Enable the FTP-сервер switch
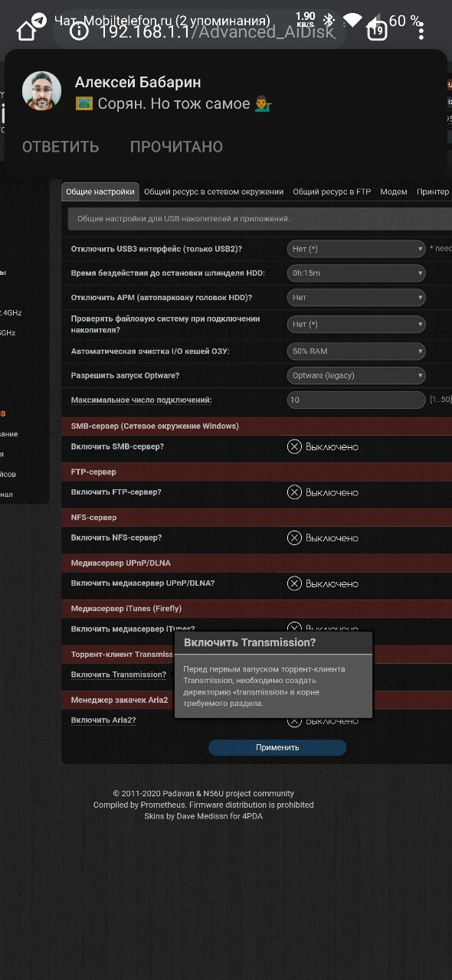This screenshot has height=980, width=452. 323,492
